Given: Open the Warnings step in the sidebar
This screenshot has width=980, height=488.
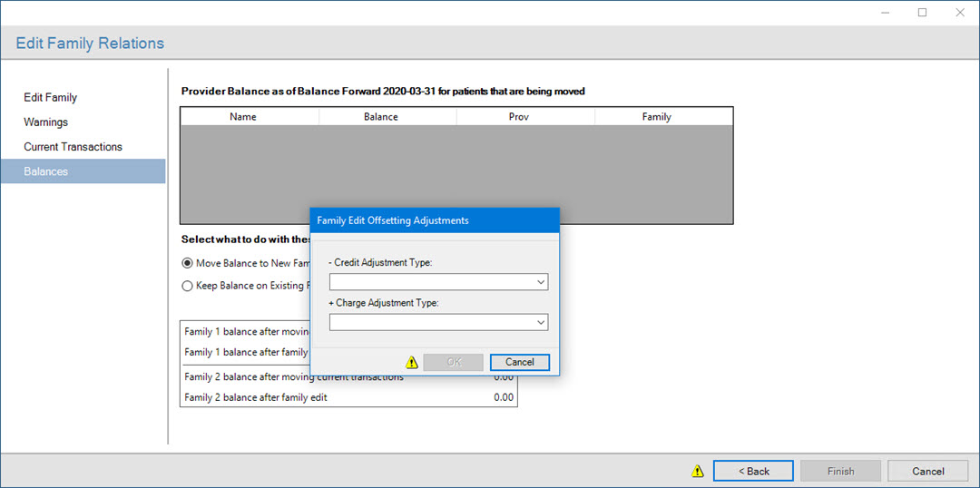Looking at the screenshot, I should (x=46, y=122).
